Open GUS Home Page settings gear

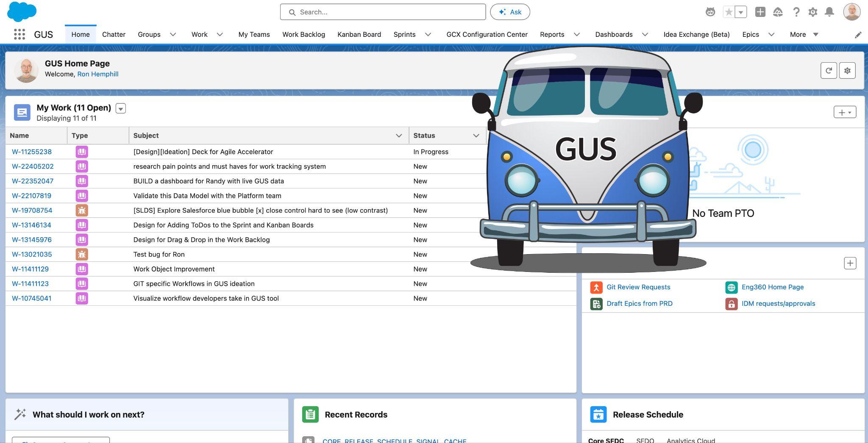tap(847, 71)
